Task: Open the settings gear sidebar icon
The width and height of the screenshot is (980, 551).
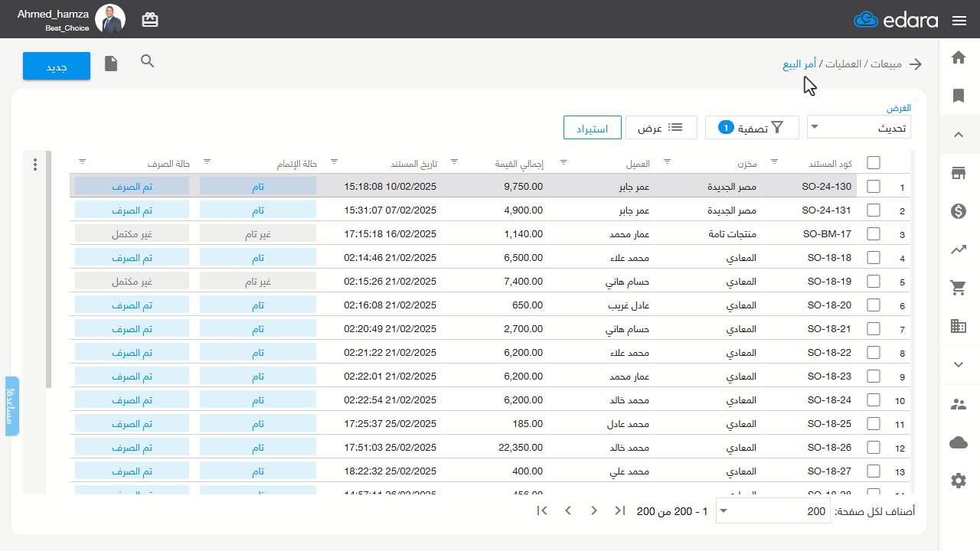Action: click(958, 481)
